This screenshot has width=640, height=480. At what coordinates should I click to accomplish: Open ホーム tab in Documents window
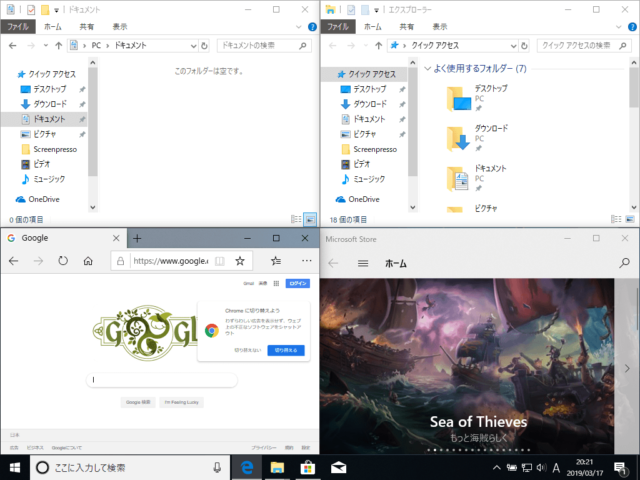pyautogui.click(x=53, y=27)
